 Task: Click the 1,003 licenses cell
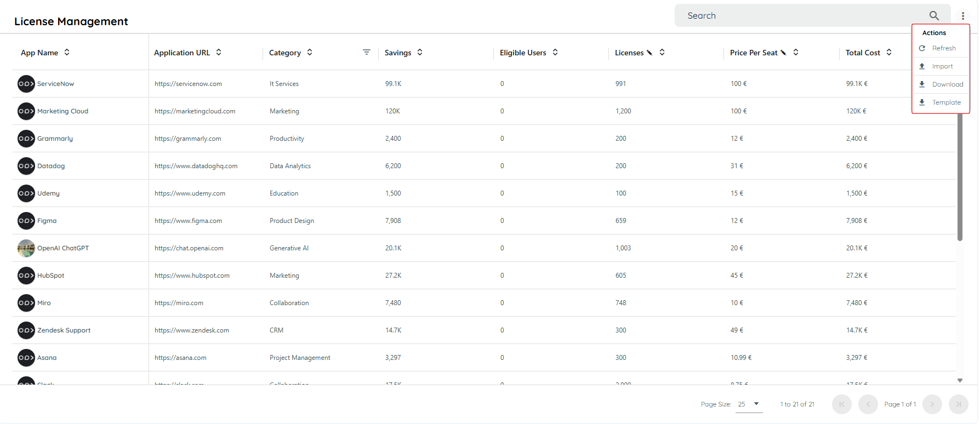coord(623,248)
